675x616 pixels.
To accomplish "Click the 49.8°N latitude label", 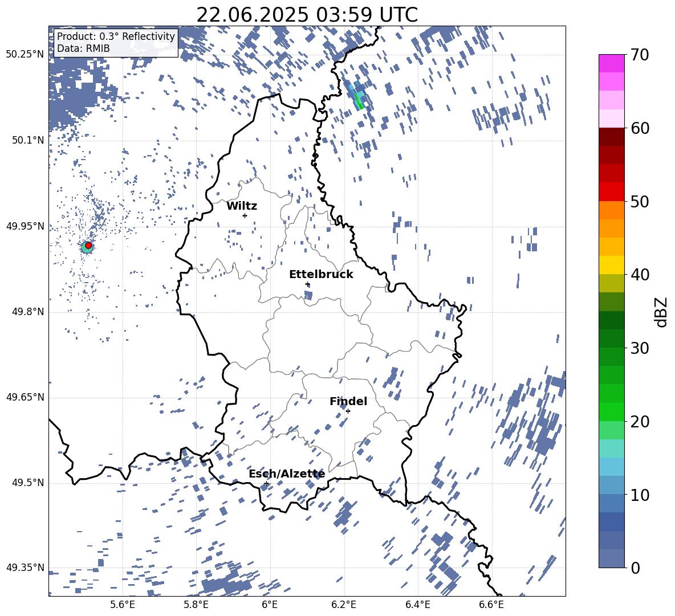I will click(x=27, y=312).
